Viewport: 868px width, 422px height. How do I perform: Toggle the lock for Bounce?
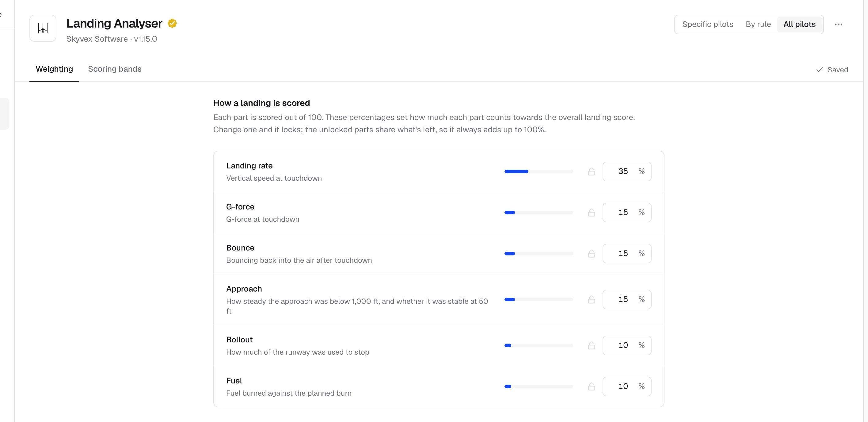click(x=591, y=254)
